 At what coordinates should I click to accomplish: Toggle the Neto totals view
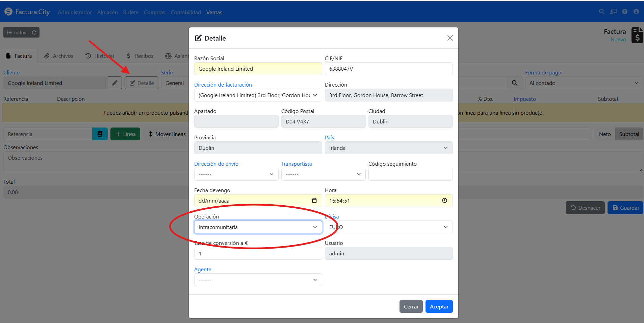(x=605, y=134)
